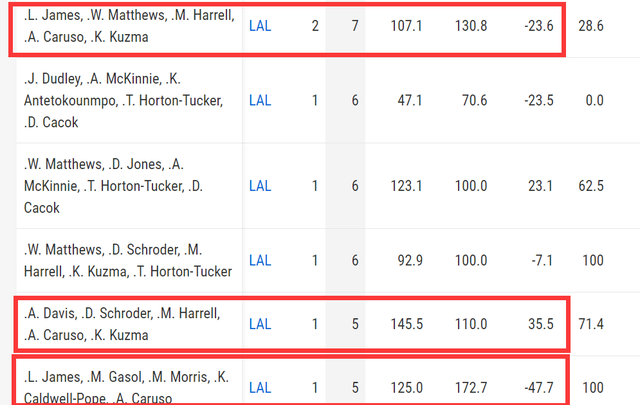Click the 35.5 net rating value

[x=541, y=324]
